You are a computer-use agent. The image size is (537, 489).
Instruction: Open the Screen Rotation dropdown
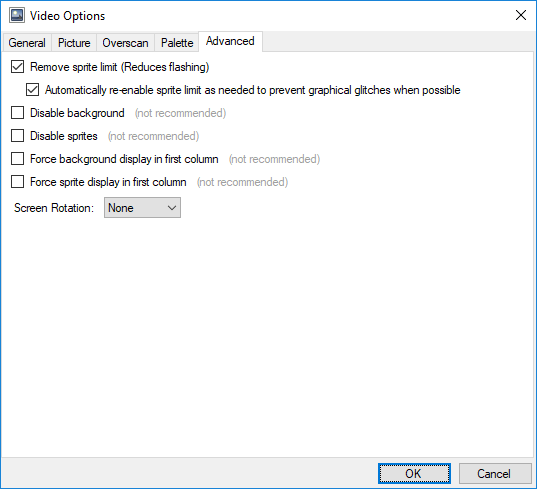(142, 208)
